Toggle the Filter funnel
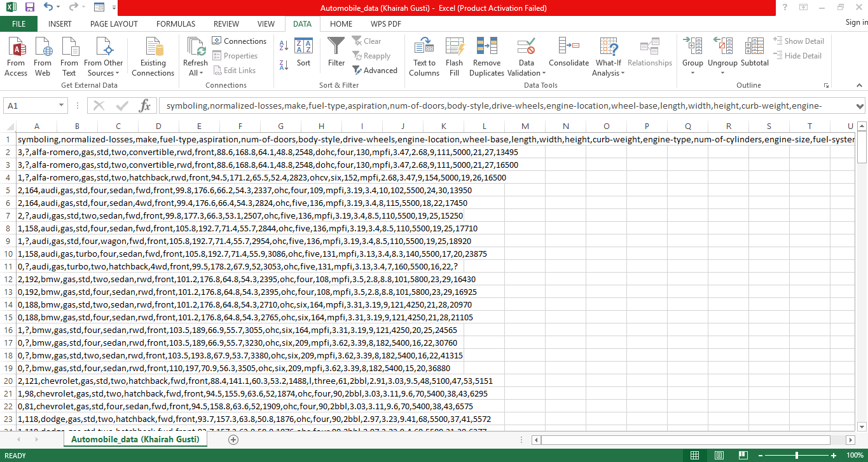The width and height of the screenshot is (868, 462). 336,51
